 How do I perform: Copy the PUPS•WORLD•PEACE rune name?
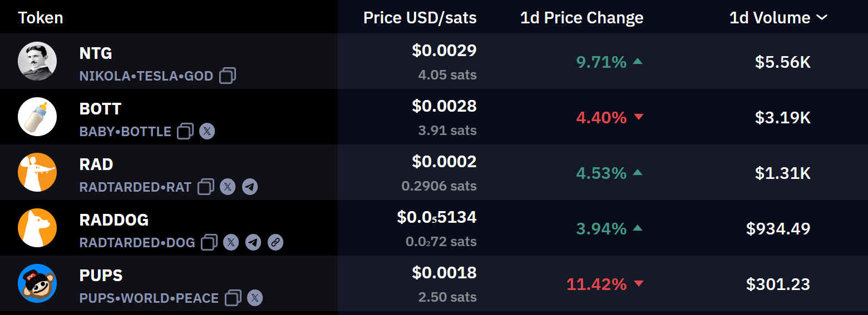233,298
